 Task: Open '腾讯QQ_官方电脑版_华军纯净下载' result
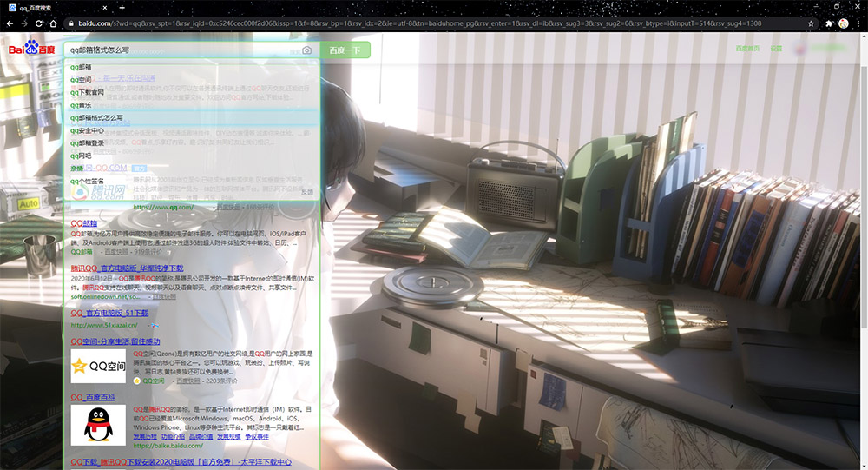[127, 268]
